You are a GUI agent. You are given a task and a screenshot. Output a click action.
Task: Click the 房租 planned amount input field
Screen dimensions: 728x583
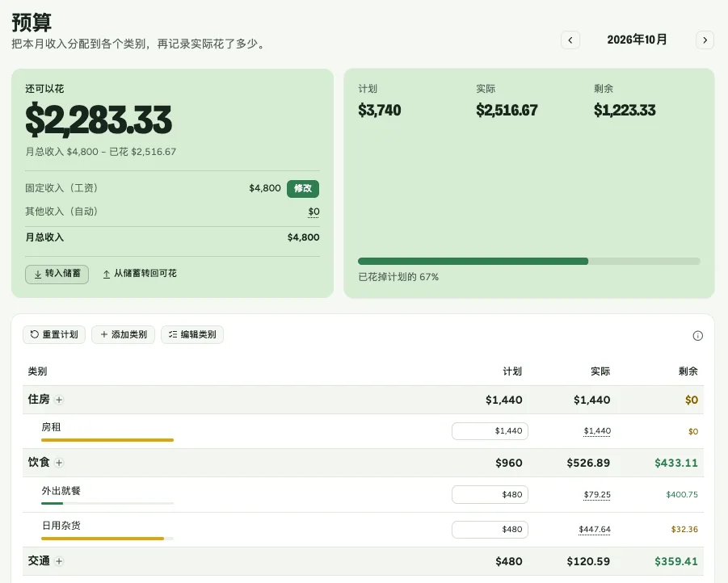(x=490, y=430)
